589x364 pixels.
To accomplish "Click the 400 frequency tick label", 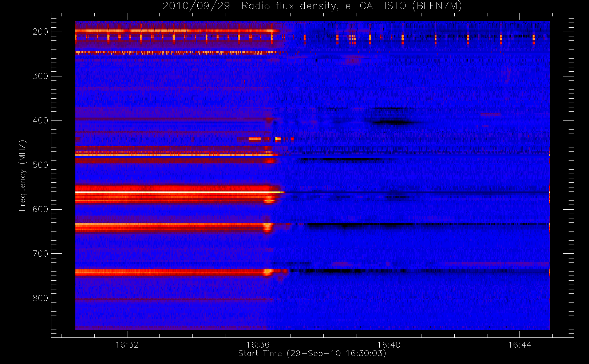I will click(40, 121).
